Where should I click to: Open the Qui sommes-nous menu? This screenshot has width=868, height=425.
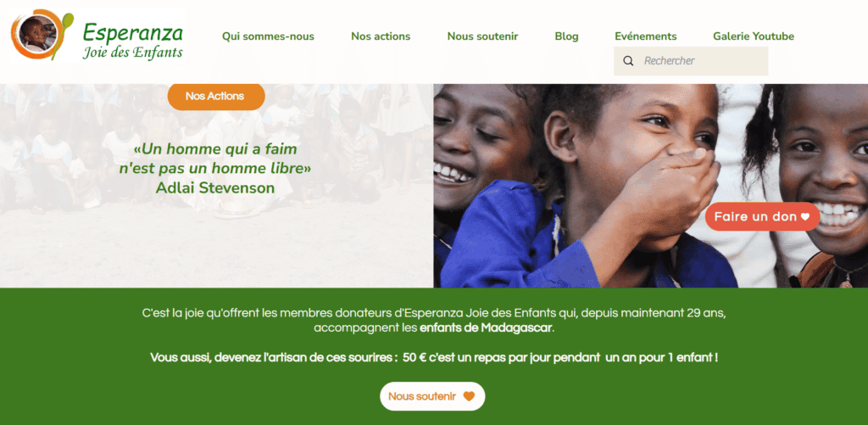point(268,36)
